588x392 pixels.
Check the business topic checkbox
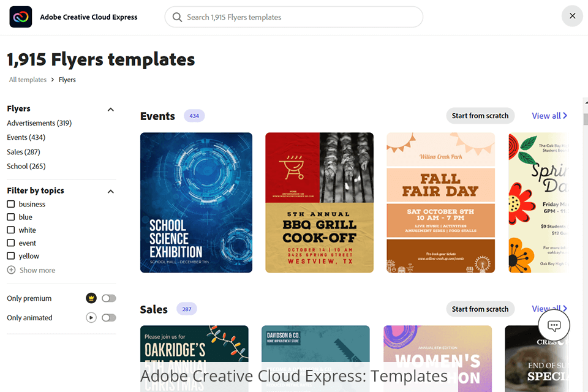(x=11, y=204)
